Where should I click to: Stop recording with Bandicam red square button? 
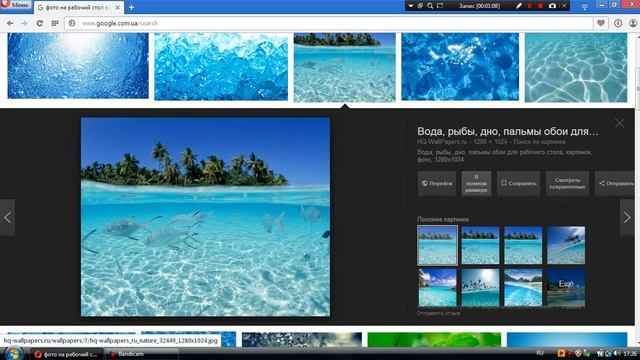[x=540, y=6]
